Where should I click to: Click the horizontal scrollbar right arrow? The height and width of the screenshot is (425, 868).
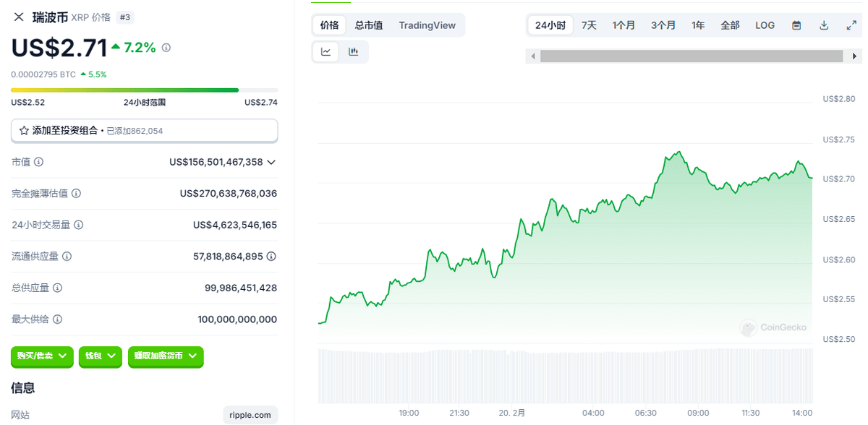click(x=856, y=56)
